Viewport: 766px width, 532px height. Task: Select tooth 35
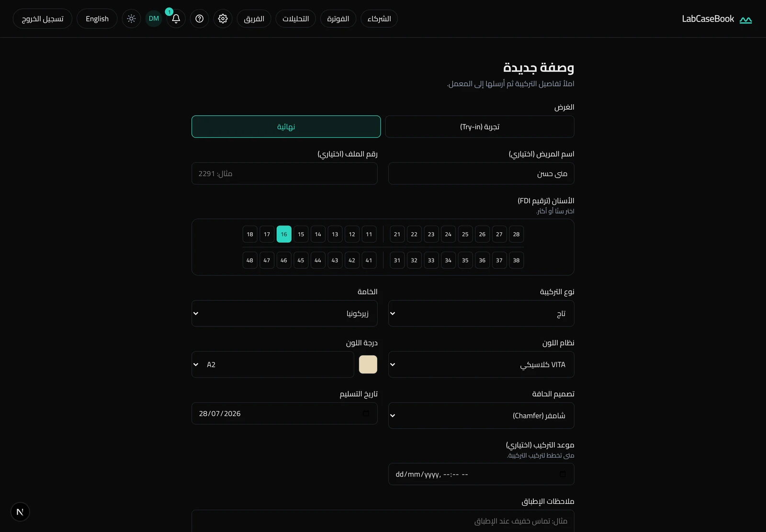pos(465,260)
